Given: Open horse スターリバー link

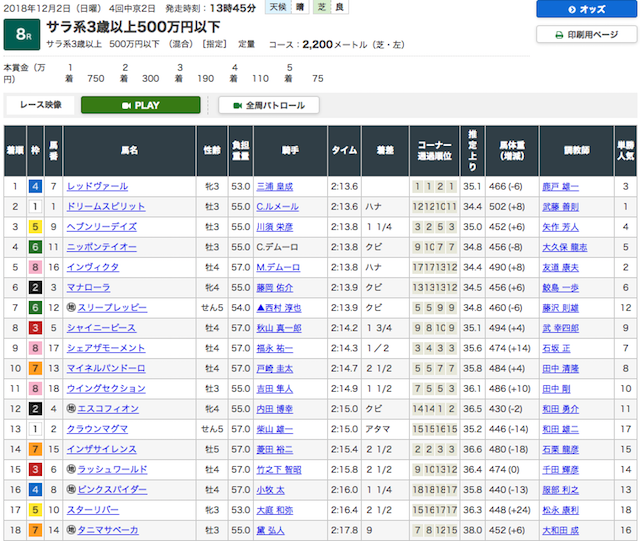Looking at the screenshot, I should point(93,510).
